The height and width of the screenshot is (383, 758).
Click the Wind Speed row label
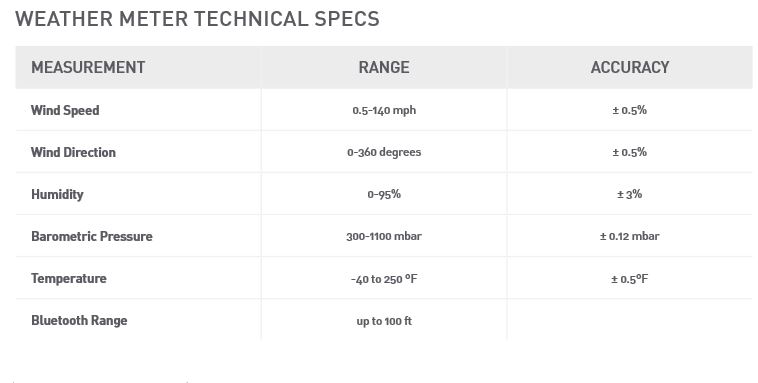coord(65,110)
